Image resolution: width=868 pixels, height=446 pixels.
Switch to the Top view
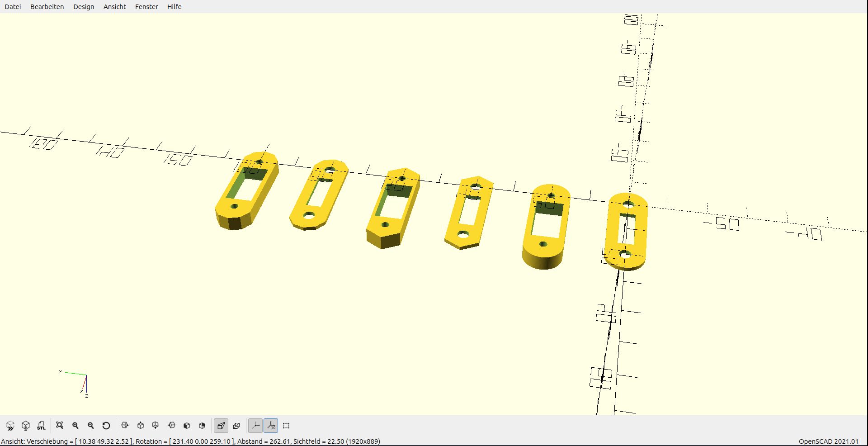click(x=141, y=426)
